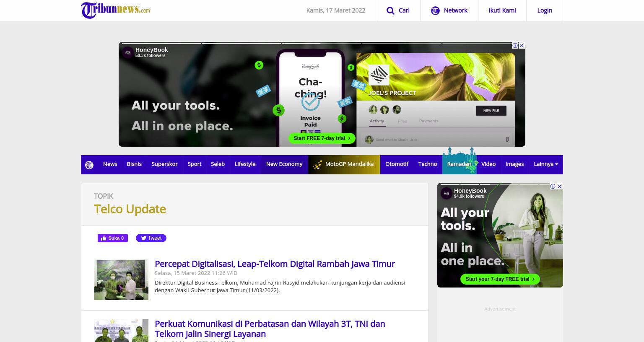This screenshot has width=644, height=342.
Task: Click the Tribunnews.com logo
Action: coord(115,10)
